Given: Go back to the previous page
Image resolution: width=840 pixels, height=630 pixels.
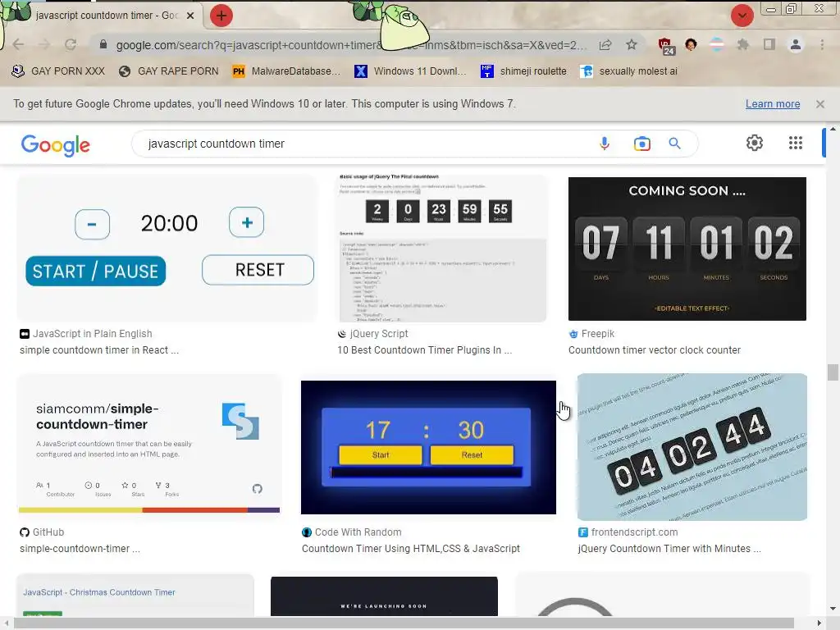Looking at the screenshot, I should pyautogui.click(x=18, y=44).
